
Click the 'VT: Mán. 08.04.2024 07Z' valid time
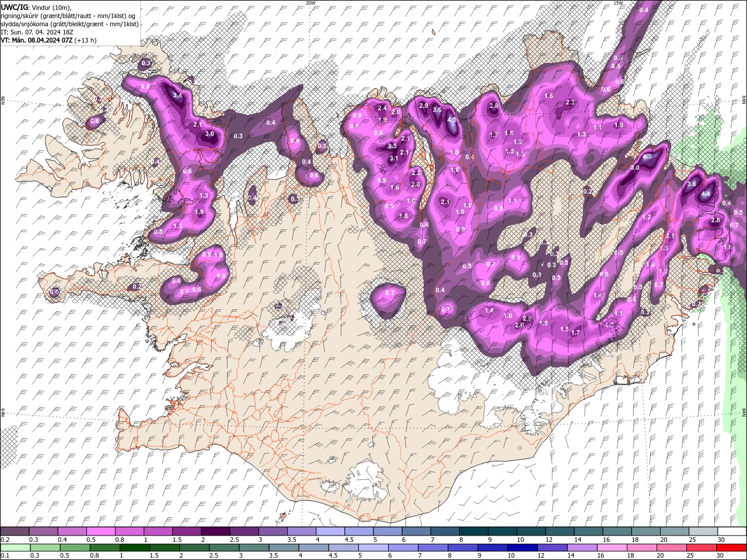[x=37, y=40]
